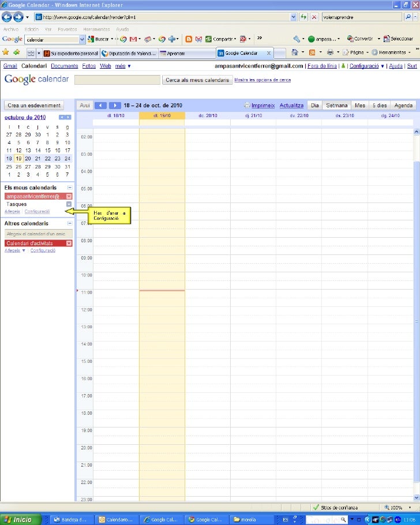Click the Imprimeix link

click(263, 106)
